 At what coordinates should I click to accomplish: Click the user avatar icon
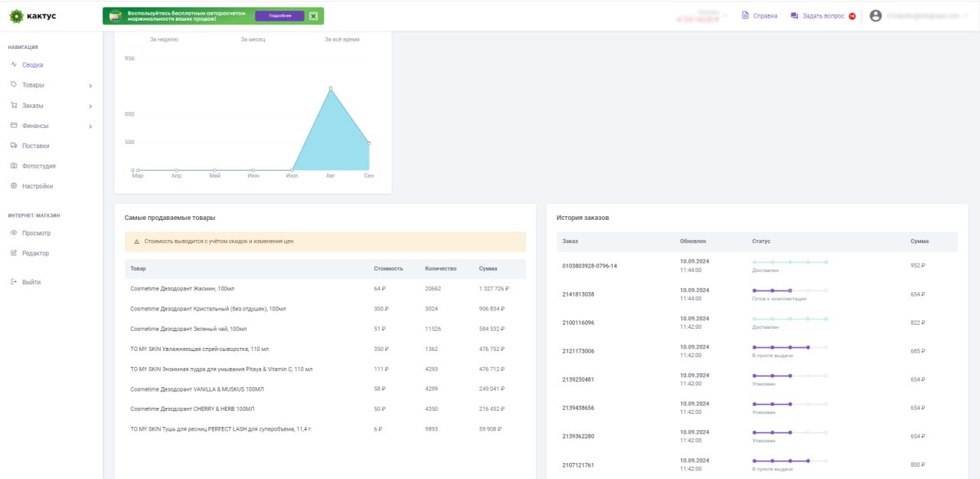(x=876, y=15)
